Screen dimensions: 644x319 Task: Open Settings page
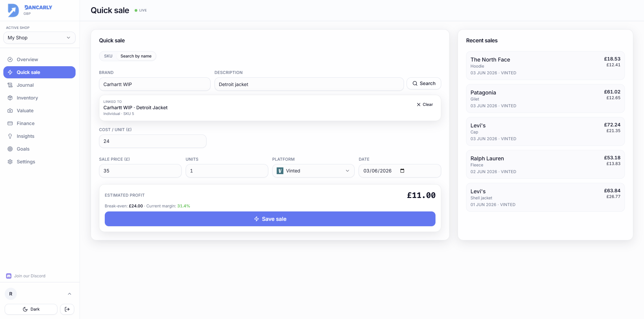39,162
